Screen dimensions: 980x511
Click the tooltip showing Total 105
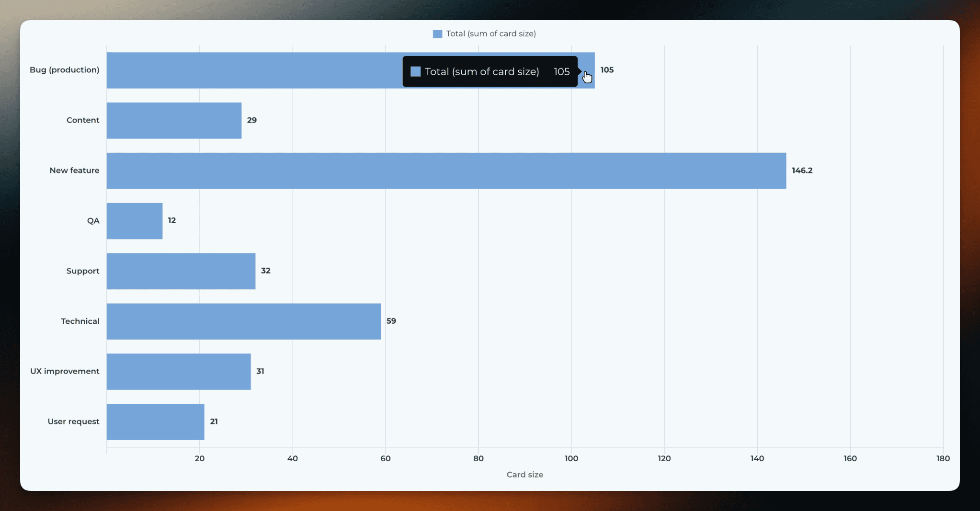click(x=490, y=71)
